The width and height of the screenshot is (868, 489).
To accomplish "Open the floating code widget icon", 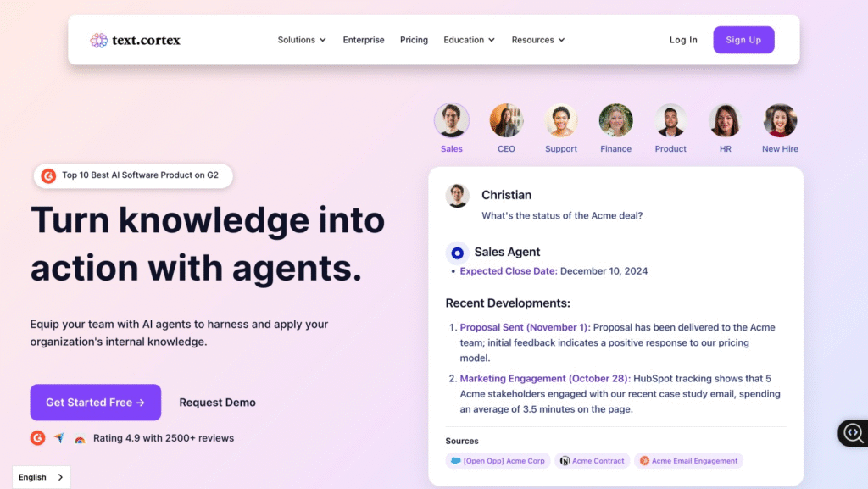I will [x=853, y=433].
